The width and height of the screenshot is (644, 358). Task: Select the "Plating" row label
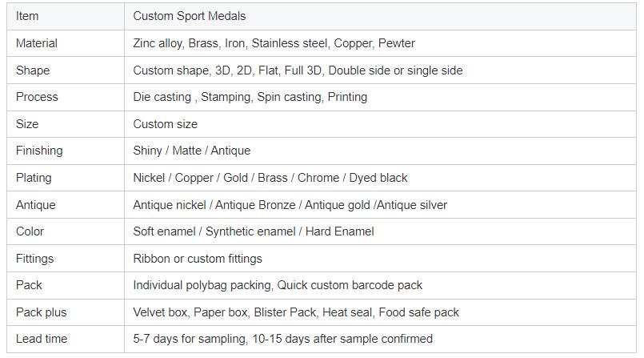pyautogui.click(x=34, y=178)
